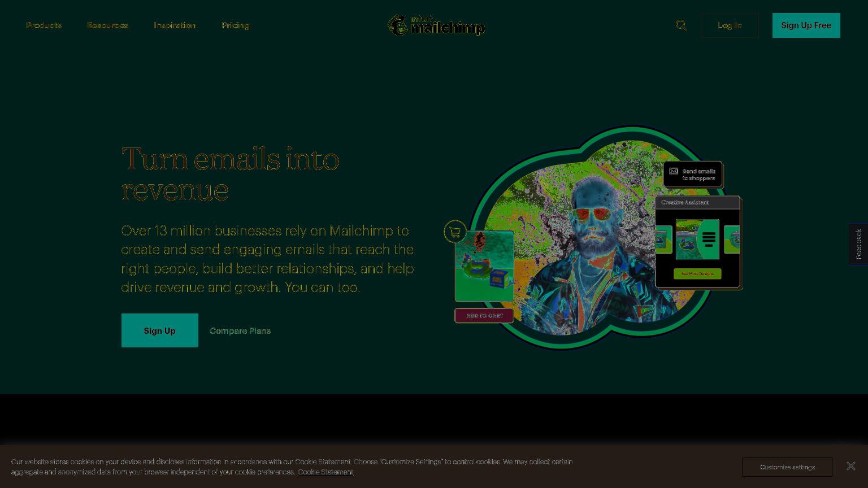Click the Mailchimp logo
Image resolution: width=868 pixels, height=488 pixels.
point(436,25)
